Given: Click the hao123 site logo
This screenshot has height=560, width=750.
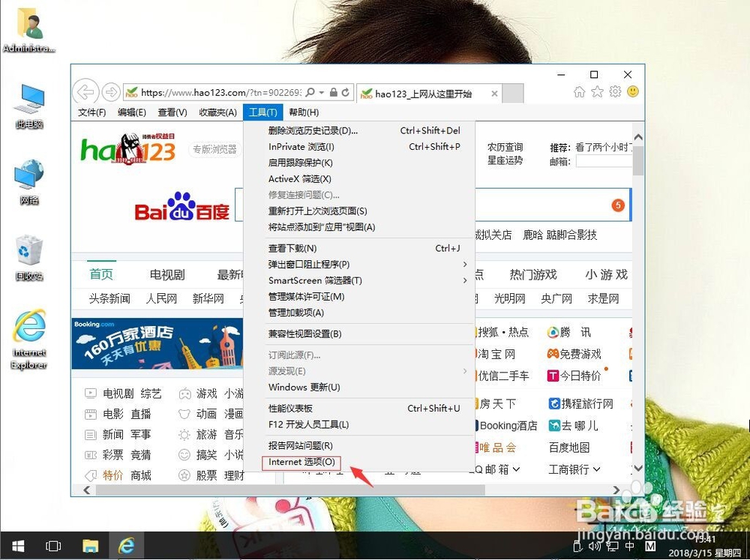Looking at the screenshot, I should (x=127, y=148).
